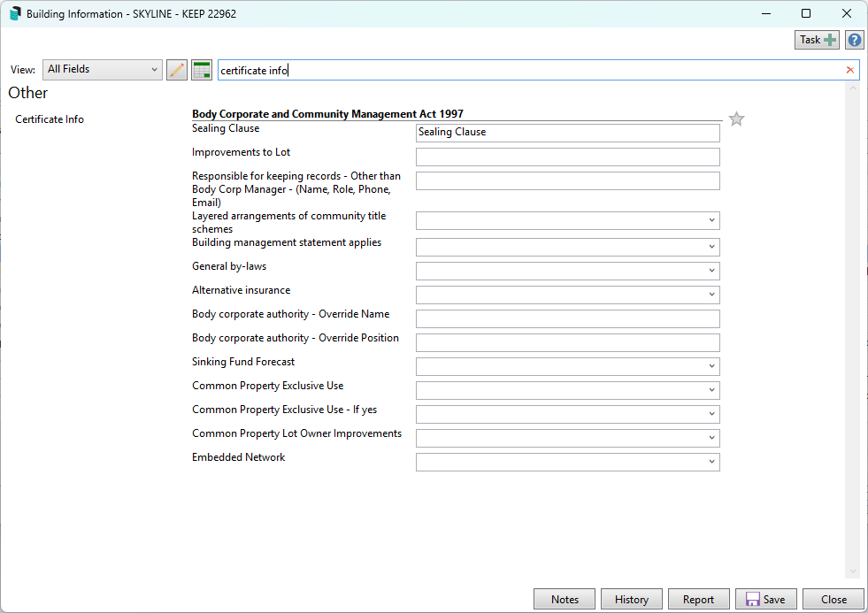Click Body Corporate and Community Management Act heading

327,113
